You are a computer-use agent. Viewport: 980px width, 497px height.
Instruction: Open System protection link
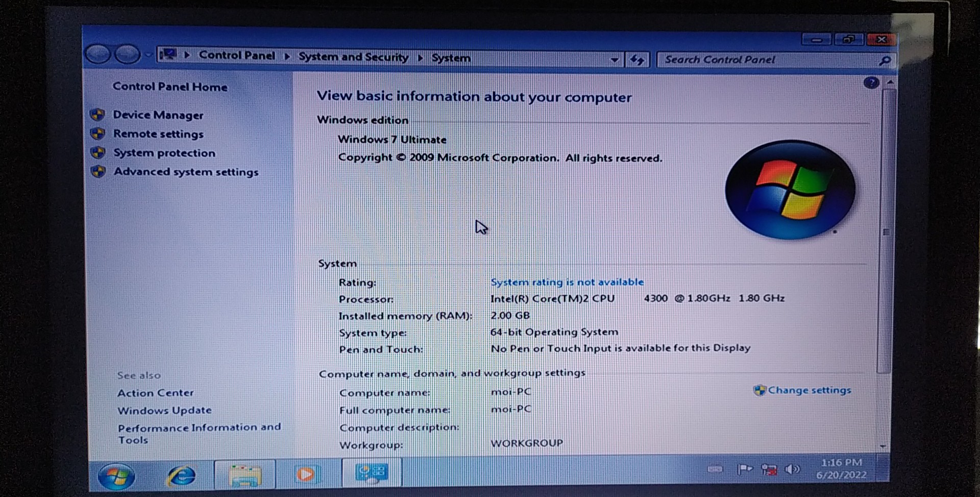pyautogui.click(x=164, y=153)
